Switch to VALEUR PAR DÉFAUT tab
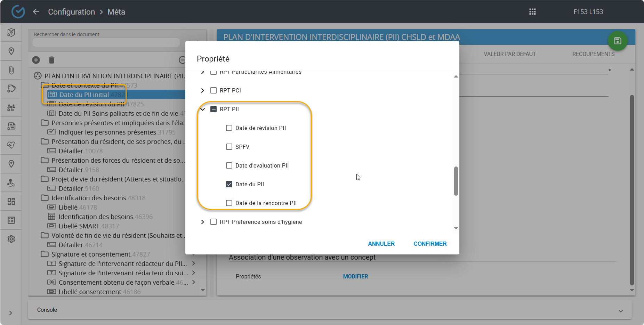The image size is (644, 325). point(509,54)
